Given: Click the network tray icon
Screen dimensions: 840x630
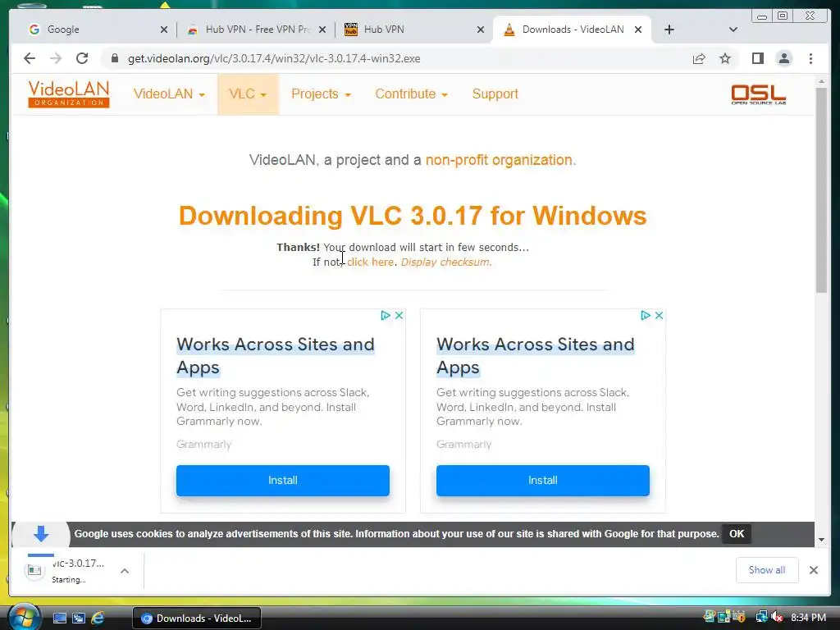Looking at the screenshot, I should click(x=761, y=617).
